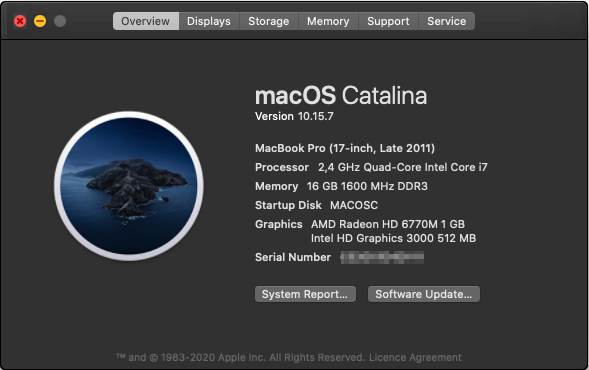Click the greyed-out zoom window button
The width and height of the screenshot is (589, 370).
click(x=60, y=21)
